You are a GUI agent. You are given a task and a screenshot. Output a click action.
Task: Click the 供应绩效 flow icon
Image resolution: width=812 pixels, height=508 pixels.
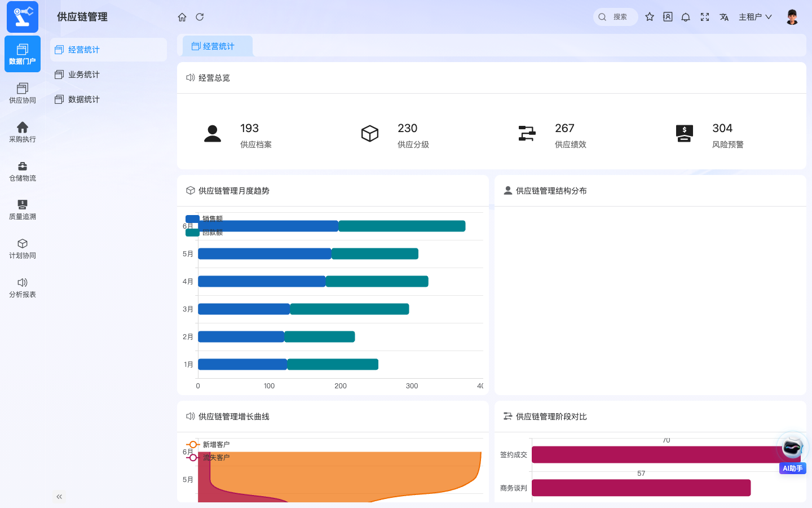(x=527, y=133)
